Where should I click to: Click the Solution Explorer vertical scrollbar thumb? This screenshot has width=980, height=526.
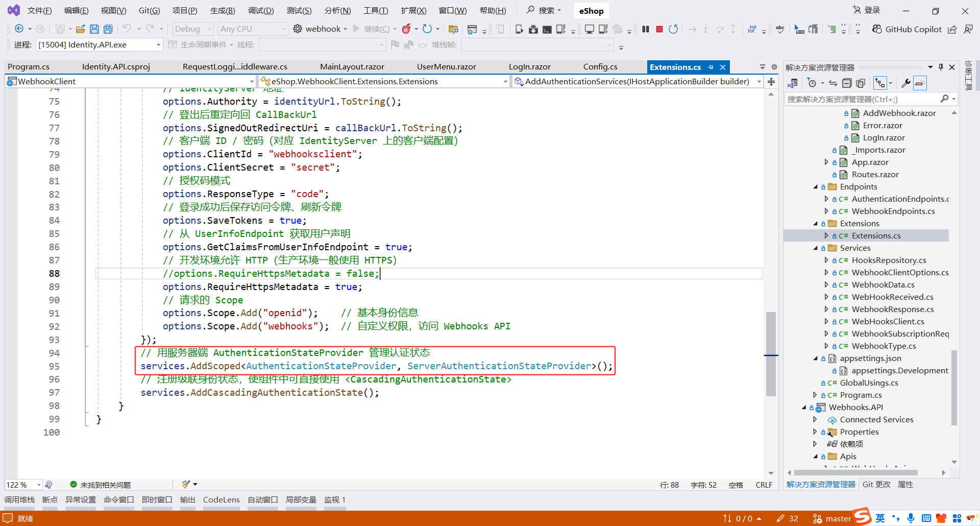coord(954,388)
